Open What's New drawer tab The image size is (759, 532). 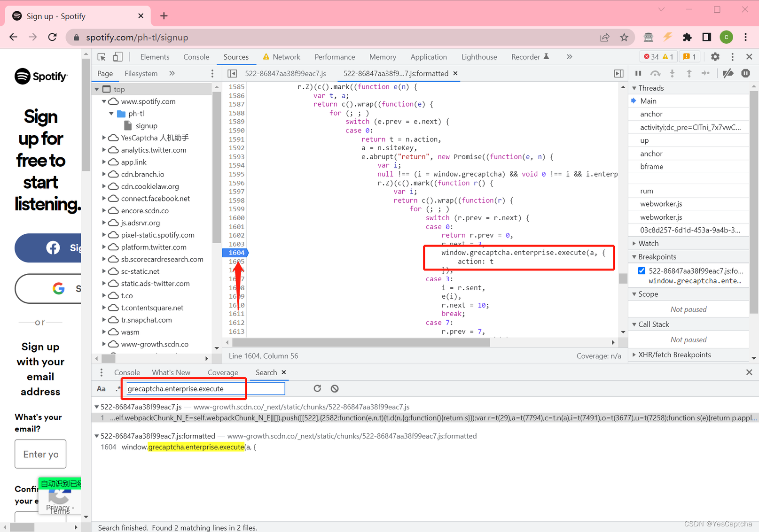tap(171, 372)
